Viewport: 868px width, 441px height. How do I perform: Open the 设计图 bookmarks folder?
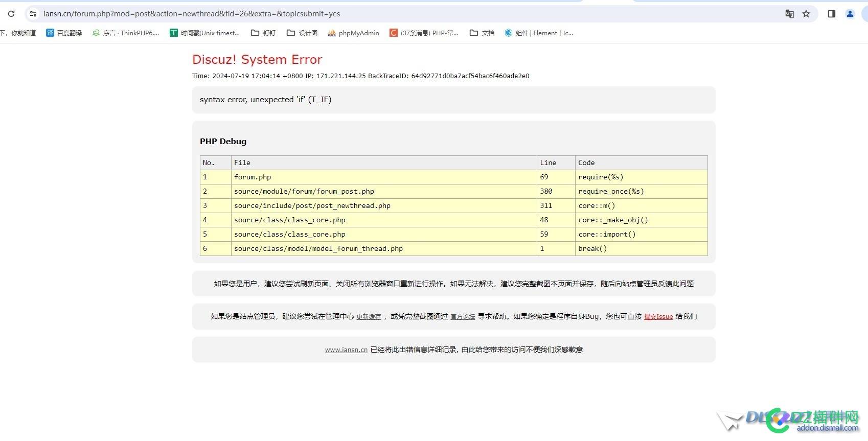(302, 33)
